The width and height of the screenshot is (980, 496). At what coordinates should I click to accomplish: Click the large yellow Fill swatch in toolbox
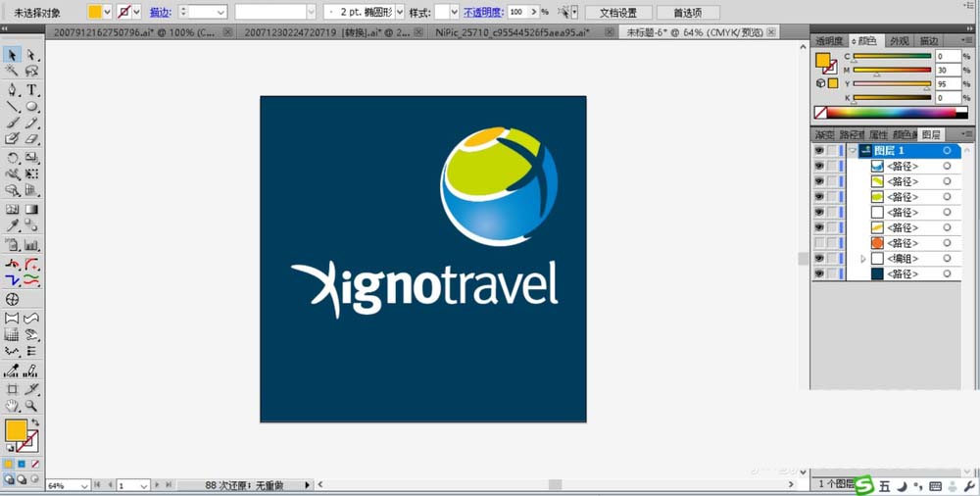coord(16,430)
